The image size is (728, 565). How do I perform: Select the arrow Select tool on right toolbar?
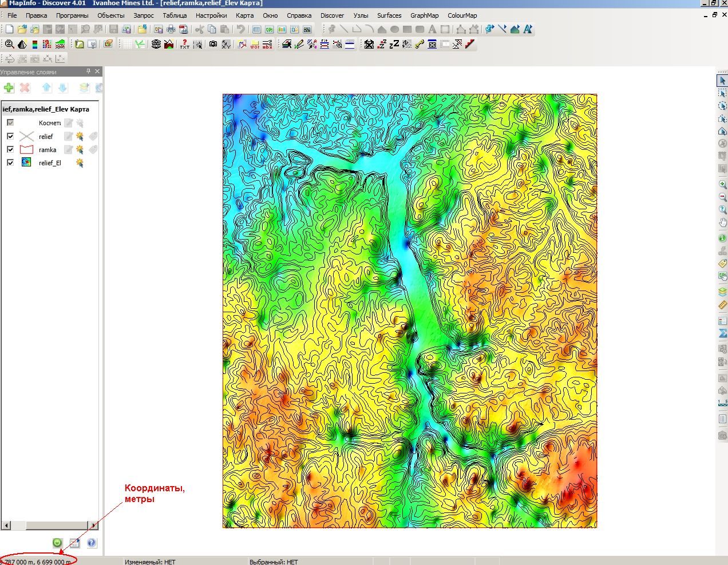tap(722, 81)
